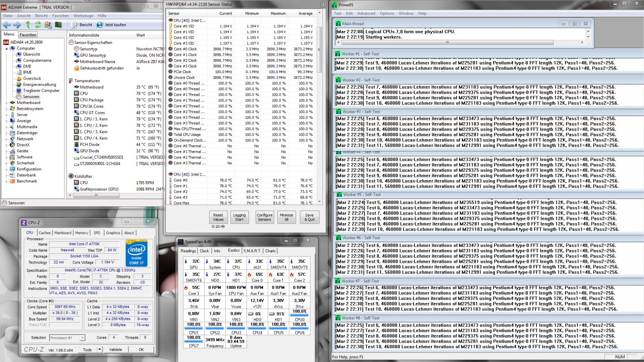Screen dimensions: 644x362
Task: Click the DirectX icon in AIDA64 tree
Action: [12, 145]
